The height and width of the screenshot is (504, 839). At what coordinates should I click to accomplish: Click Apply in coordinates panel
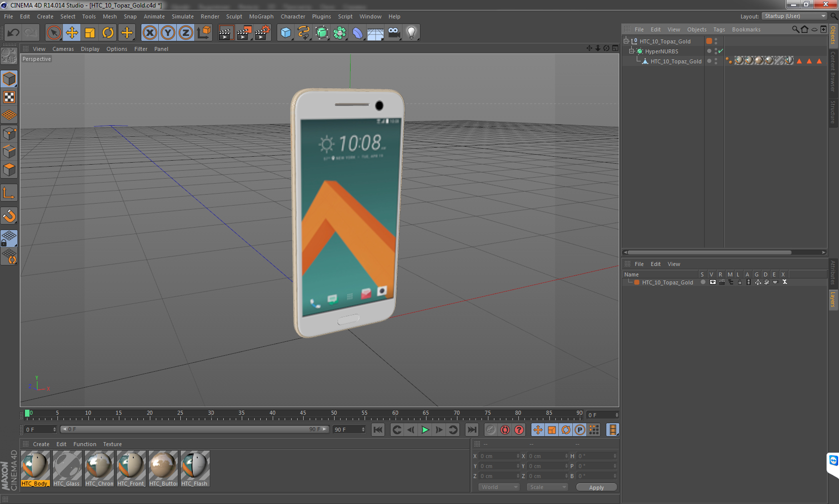596,488
